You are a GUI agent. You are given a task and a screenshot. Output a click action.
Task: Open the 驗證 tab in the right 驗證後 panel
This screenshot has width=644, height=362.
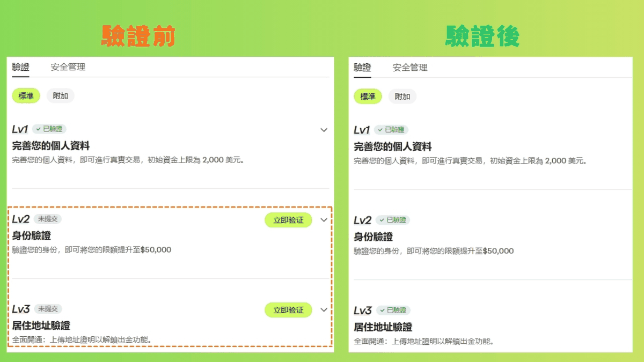[362, 68]
